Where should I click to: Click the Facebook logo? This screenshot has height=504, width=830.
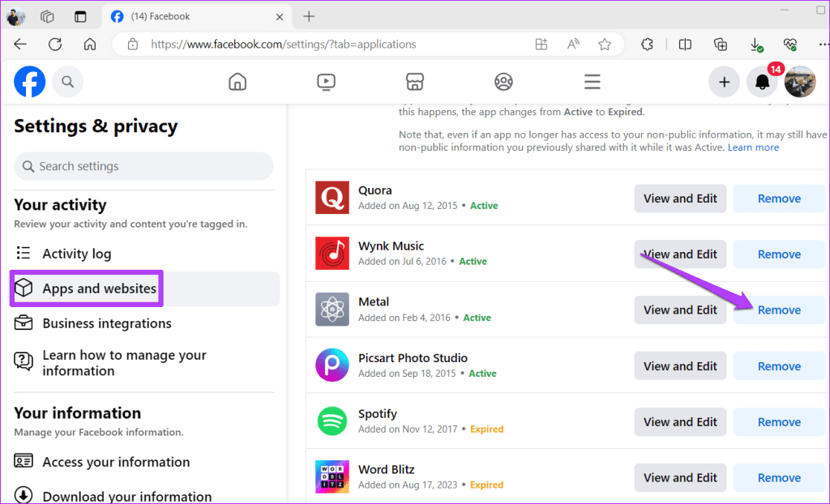tap(29, 81)
